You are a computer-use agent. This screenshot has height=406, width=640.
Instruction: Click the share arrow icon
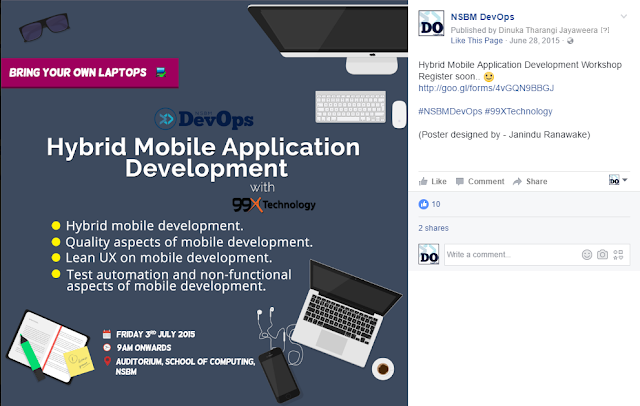click(517, 181)
